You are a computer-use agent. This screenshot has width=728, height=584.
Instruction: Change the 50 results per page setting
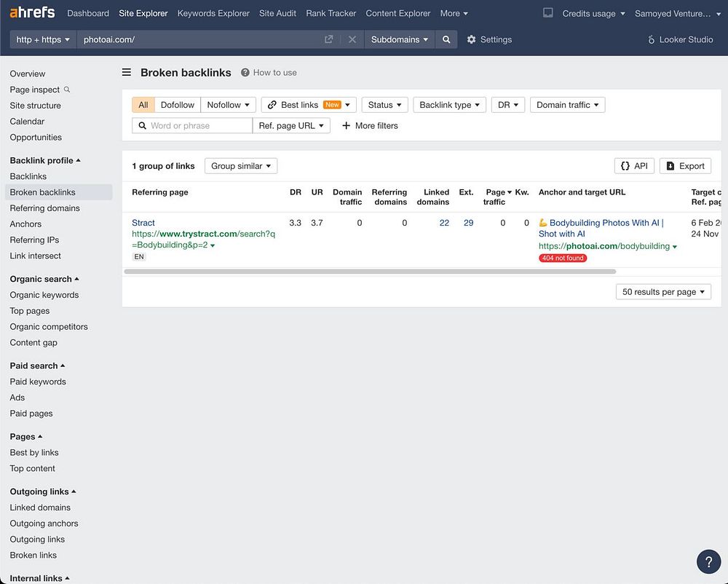663,291
